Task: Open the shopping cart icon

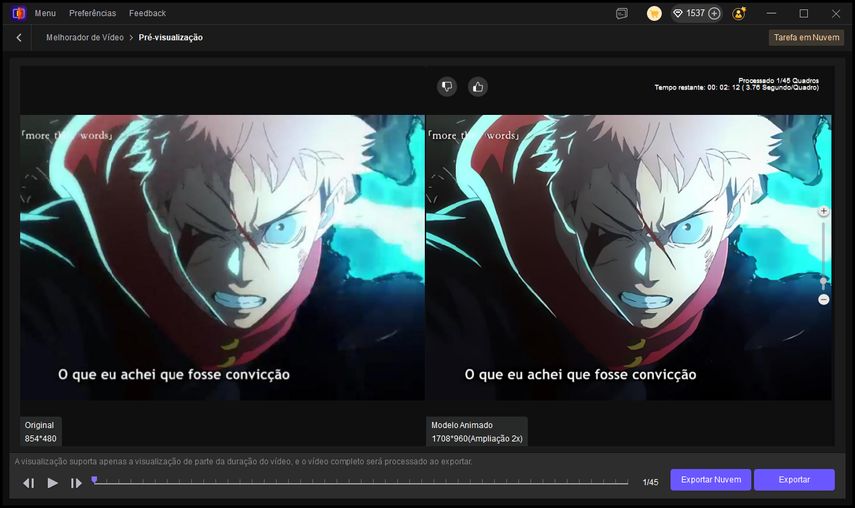Action: tap(654, 14)
